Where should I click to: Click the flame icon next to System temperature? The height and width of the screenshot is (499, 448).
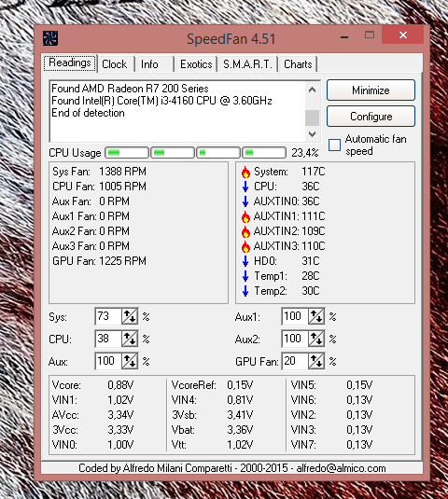(245, 172)
